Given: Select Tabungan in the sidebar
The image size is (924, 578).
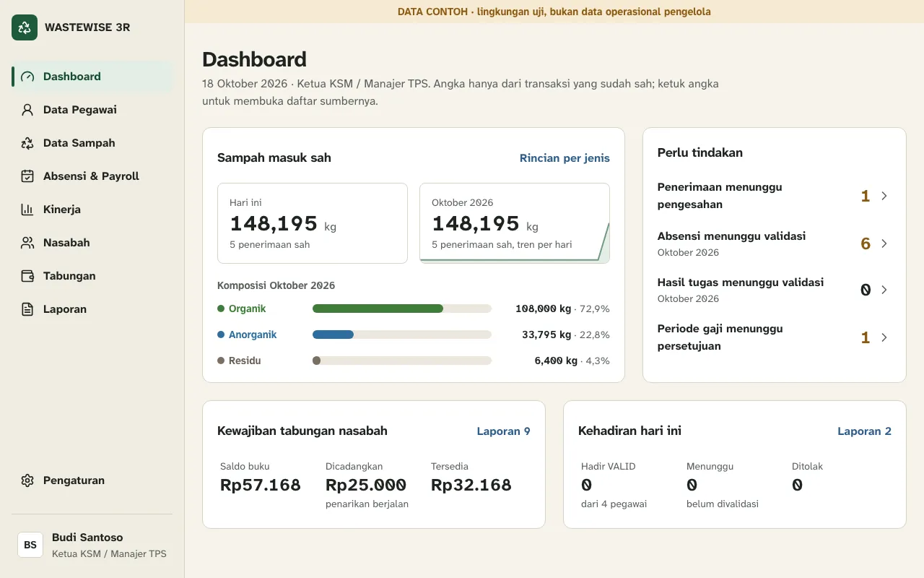Looking at the screenshot, I should pyautogui.click(x=92, y=276).
